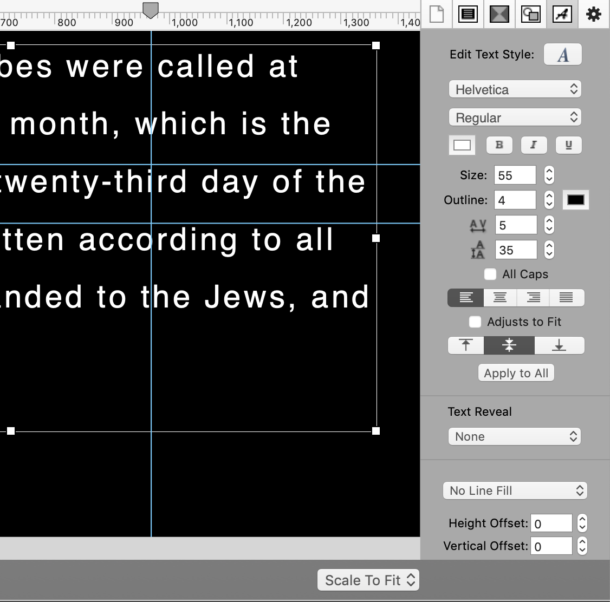Open the Helvetica font dropdown
610x602 pixels.
515,89
